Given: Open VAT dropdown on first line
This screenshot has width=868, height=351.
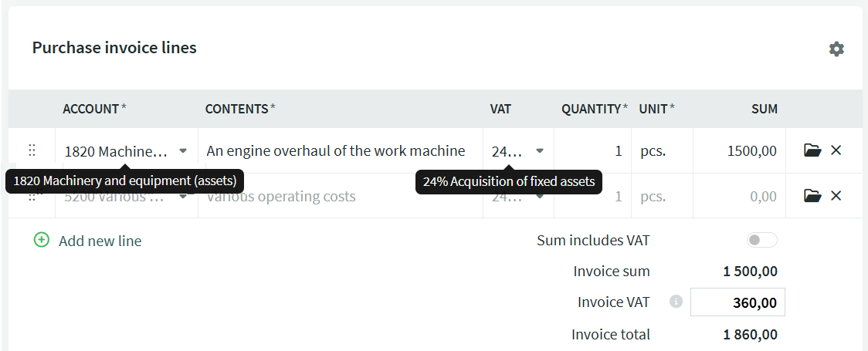Looking at the screenshot, I should click(x=540, y=150).
